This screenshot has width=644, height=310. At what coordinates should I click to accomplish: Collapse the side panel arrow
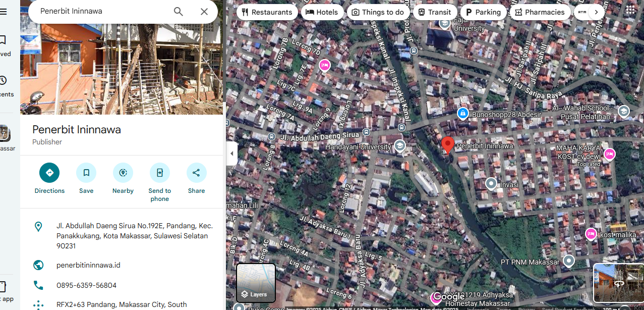click(232, 153)
